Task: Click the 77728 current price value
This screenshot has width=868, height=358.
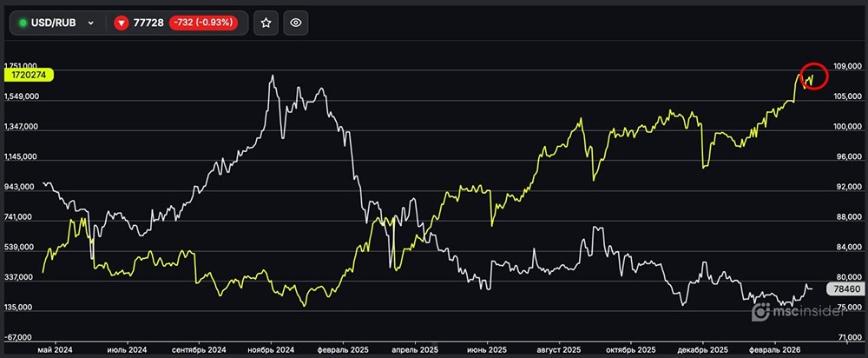Action: click(x=151, y=23)
